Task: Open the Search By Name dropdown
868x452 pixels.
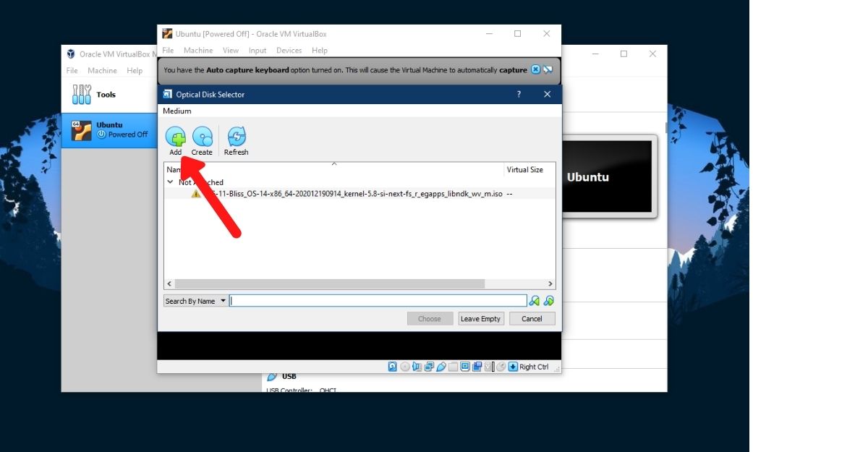Action: click(195, 301)
